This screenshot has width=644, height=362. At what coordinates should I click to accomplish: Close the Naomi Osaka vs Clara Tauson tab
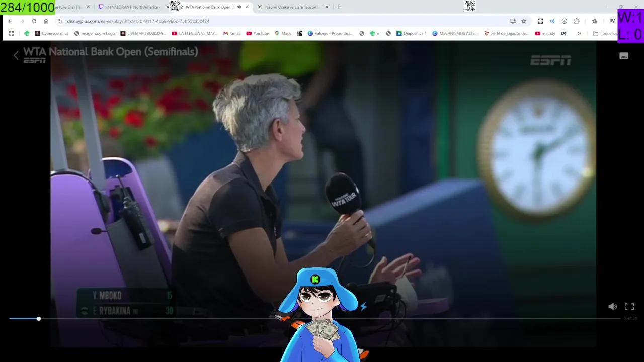pyautogui.click(x=327, y=7)
